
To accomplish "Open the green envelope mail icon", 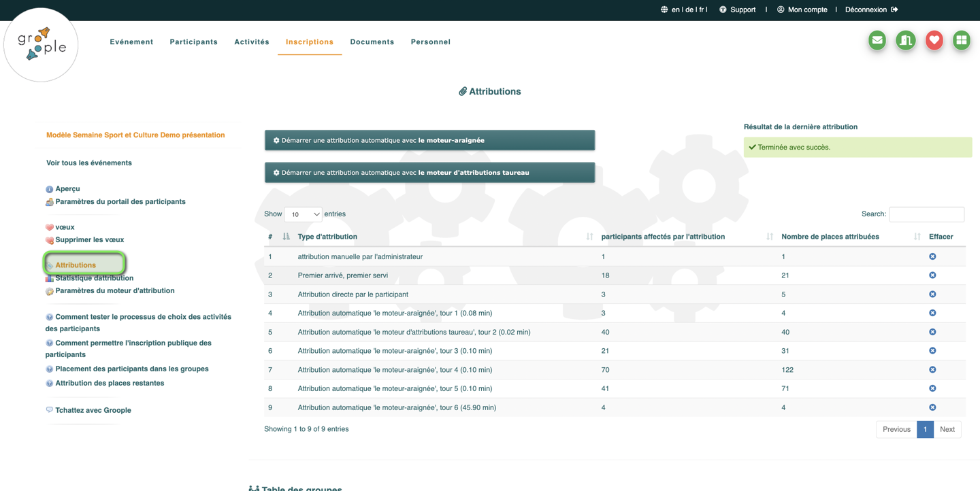I will click(877, 40).
